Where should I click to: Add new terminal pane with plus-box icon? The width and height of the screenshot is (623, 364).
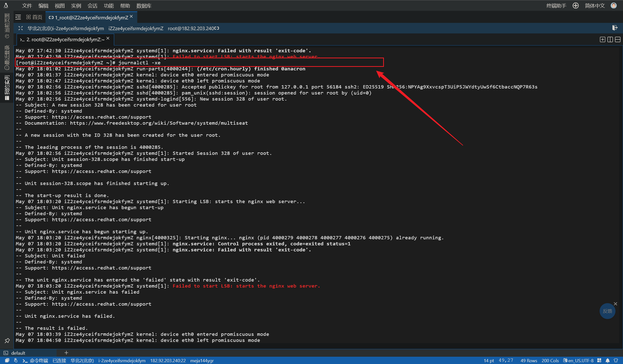coord(602,39)
